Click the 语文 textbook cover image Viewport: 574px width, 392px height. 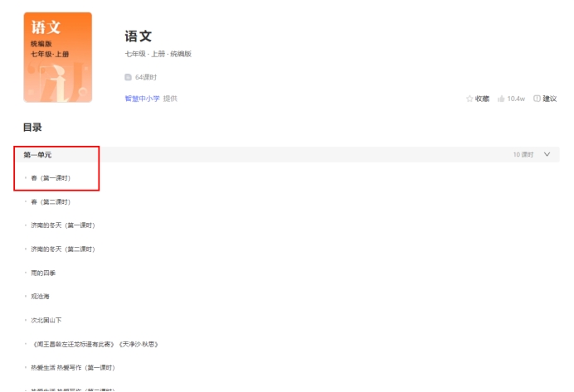tap(57, 58)
